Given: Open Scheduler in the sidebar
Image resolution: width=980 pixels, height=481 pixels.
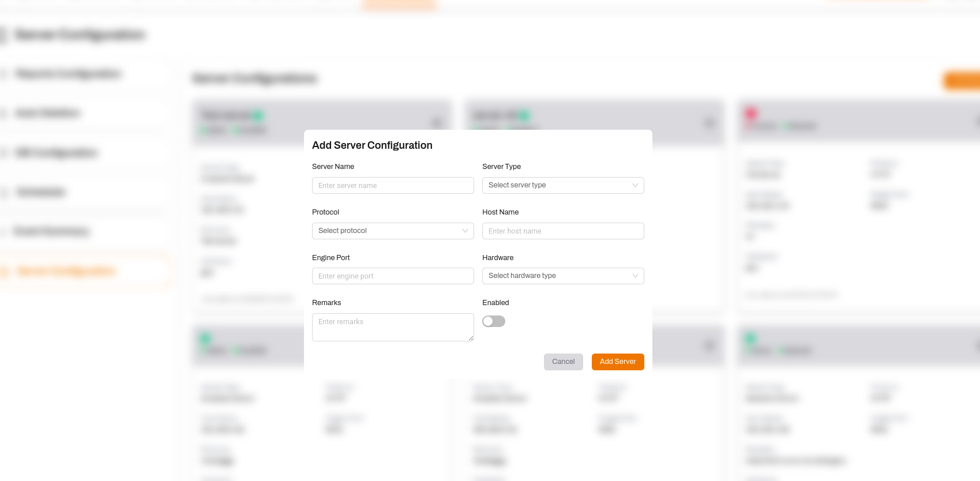Looking at the screenshot, I should pos(40,192).
